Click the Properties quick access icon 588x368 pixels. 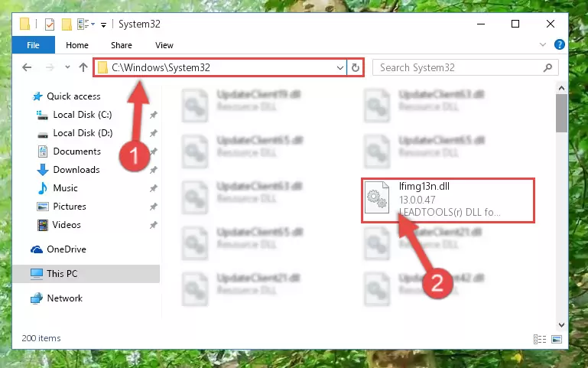coord(50,24)
